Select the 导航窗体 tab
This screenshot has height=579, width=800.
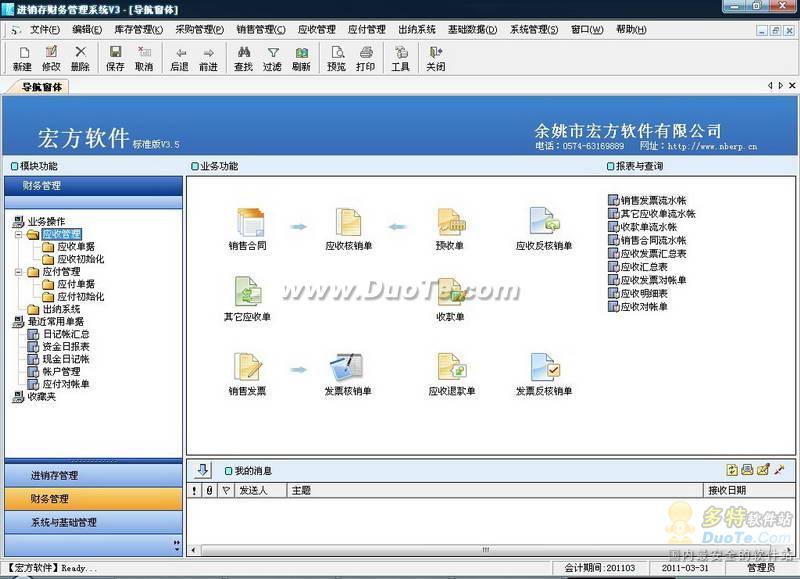click(x=41, y=87)
